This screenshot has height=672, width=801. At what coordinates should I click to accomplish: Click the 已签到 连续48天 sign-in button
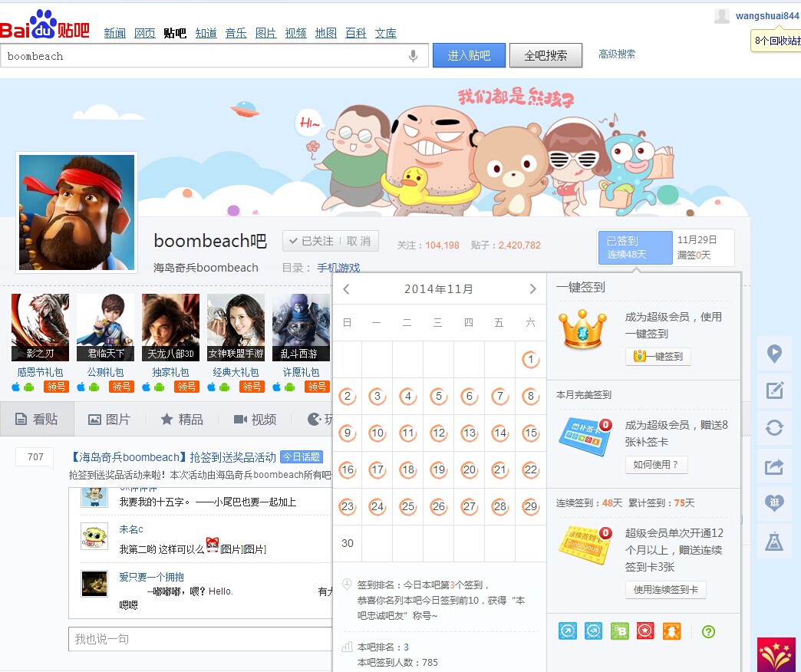coord(635,248)
